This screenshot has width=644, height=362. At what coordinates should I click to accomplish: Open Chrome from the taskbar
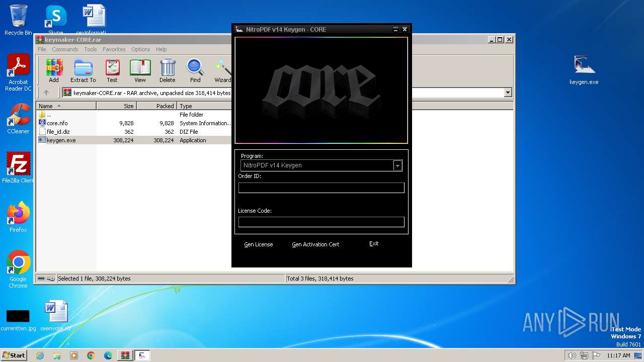pos(91,355)
